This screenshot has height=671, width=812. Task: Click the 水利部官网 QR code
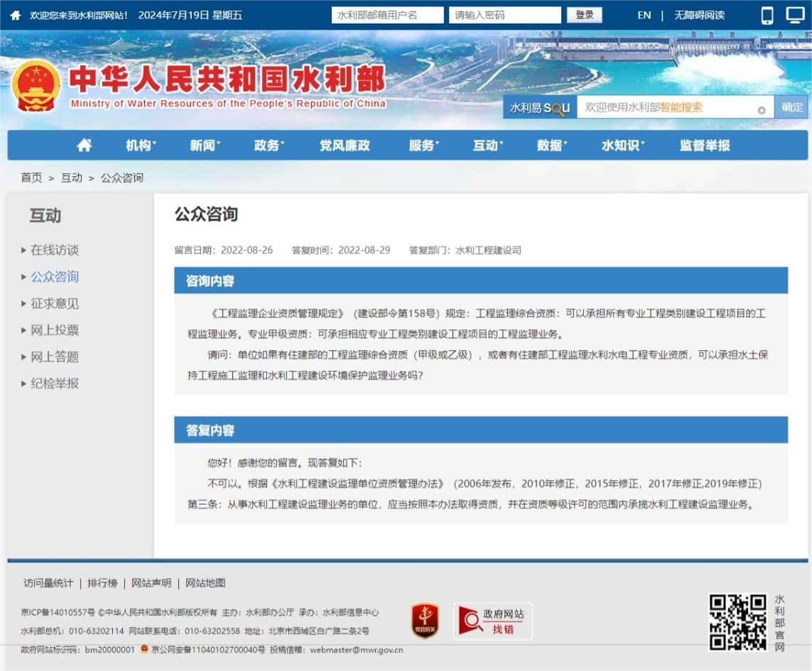tap(738, 622)
